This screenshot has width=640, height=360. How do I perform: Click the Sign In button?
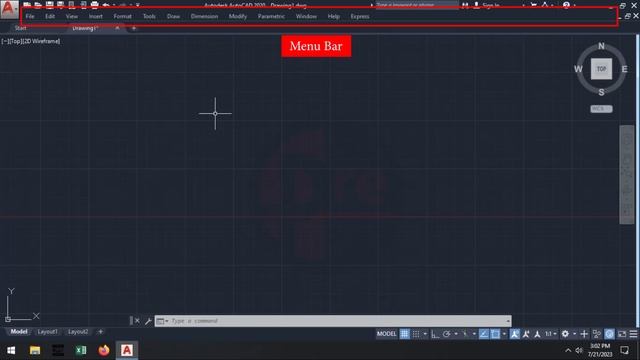(x=487, y=5)
